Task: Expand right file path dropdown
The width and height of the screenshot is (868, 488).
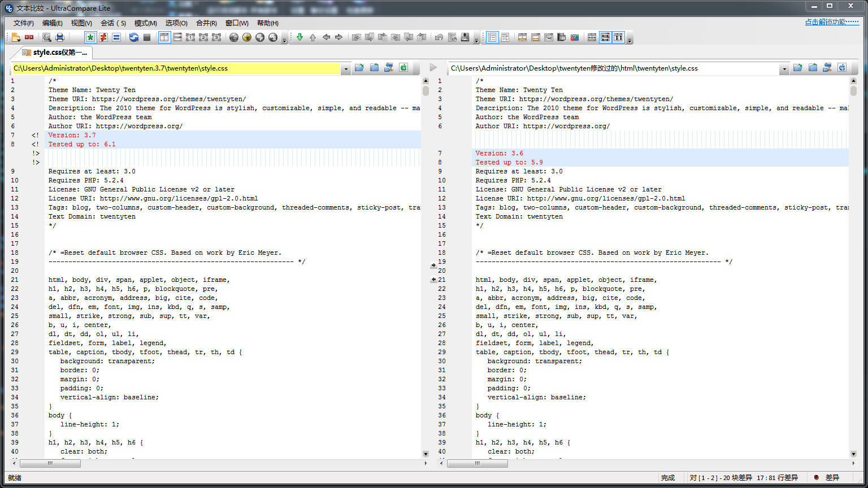Action: coord(784,68)
